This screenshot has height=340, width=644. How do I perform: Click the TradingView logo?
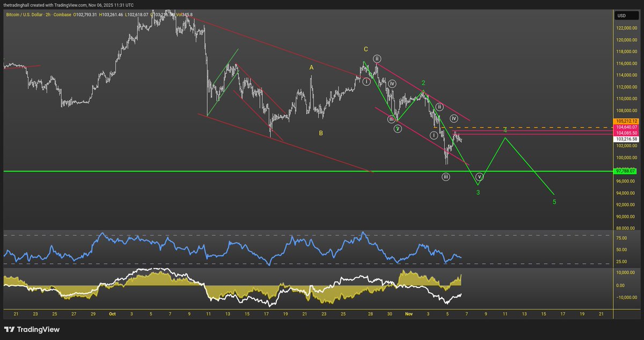[32, 329]
